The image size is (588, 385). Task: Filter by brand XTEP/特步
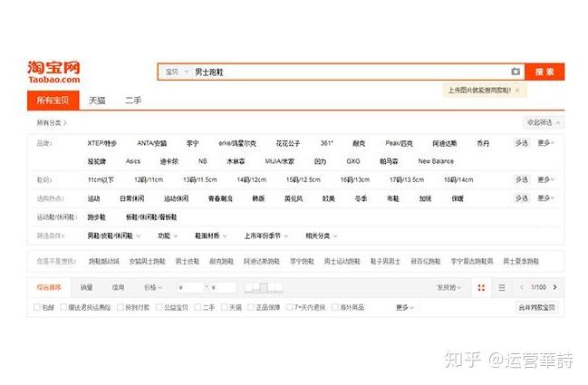point(102,143)
